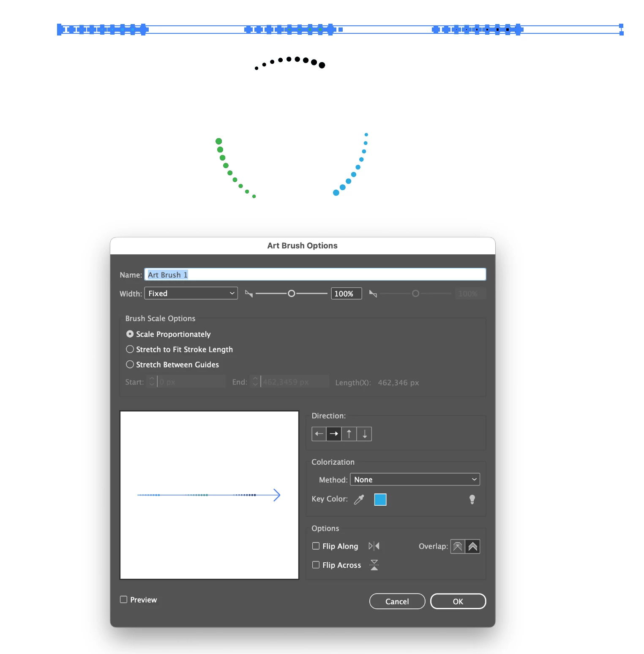The height and width of the screenshot is (654, 644).
Task: Click the Name field Art Brush 1
Action: (x=315, y=275)
